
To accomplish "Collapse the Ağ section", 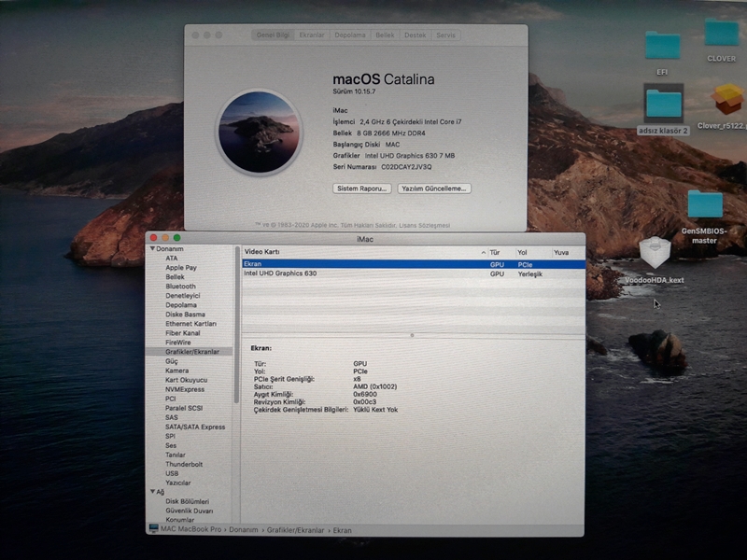I will [152, 492].
